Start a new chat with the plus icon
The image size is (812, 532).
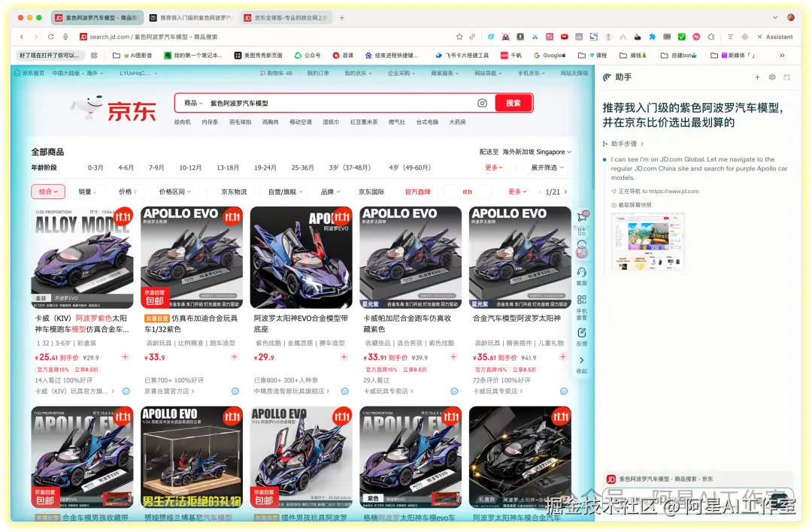tap(758, 77)
